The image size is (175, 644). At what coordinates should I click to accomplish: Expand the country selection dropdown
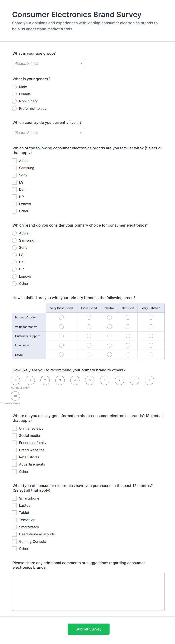point(48,133)
